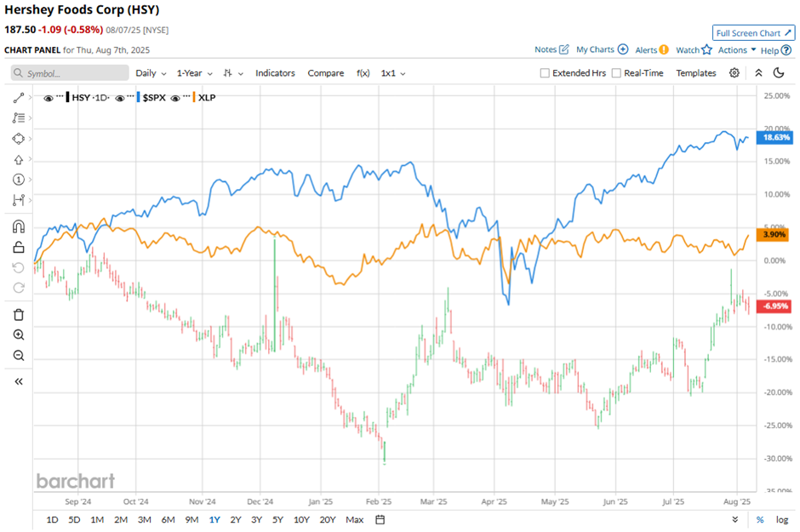This screenshot has height=532, width=800.
Task: Select the 1Y range tab
Action: click(x=214, y=520)
